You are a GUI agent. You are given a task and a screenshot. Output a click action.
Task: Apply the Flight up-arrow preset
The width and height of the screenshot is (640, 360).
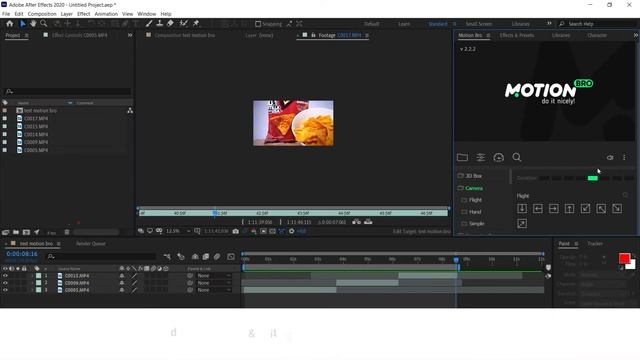point(569,209)
